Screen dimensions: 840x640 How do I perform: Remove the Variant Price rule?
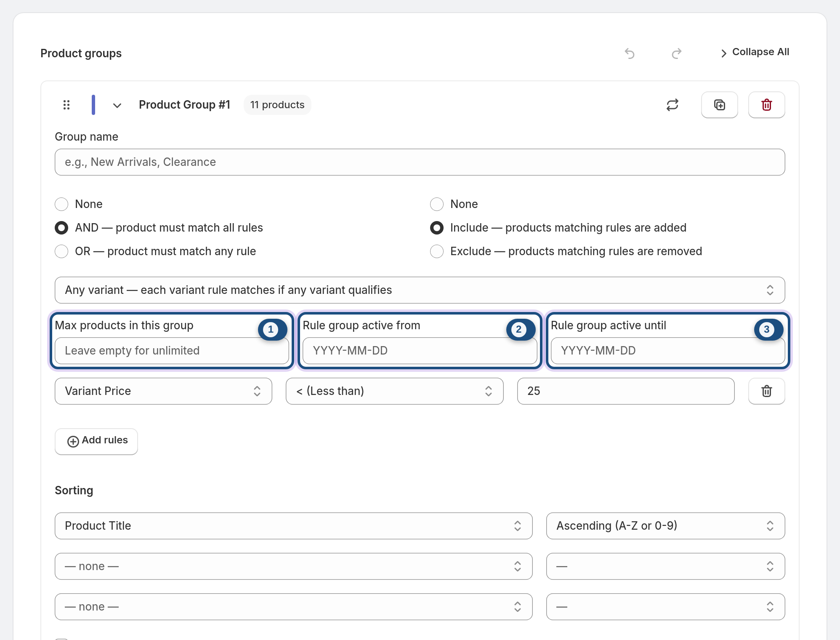point(767,391)
